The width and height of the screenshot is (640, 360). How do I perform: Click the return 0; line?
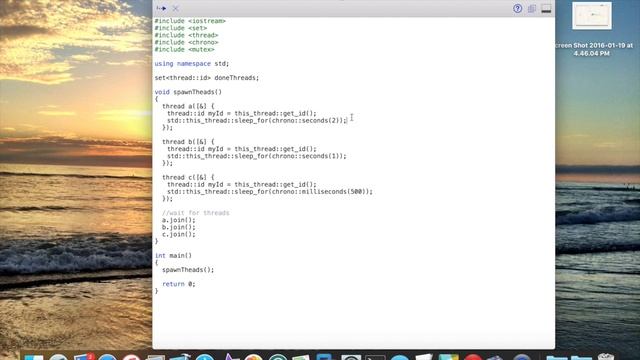tap(179, 284)
